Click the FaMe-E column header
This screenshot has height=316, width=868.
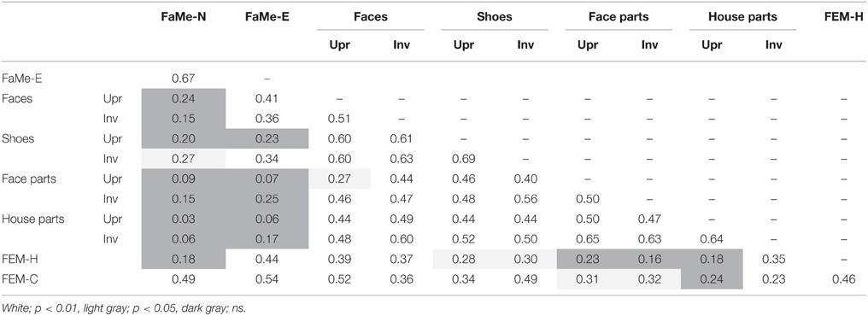coord(267,16)
